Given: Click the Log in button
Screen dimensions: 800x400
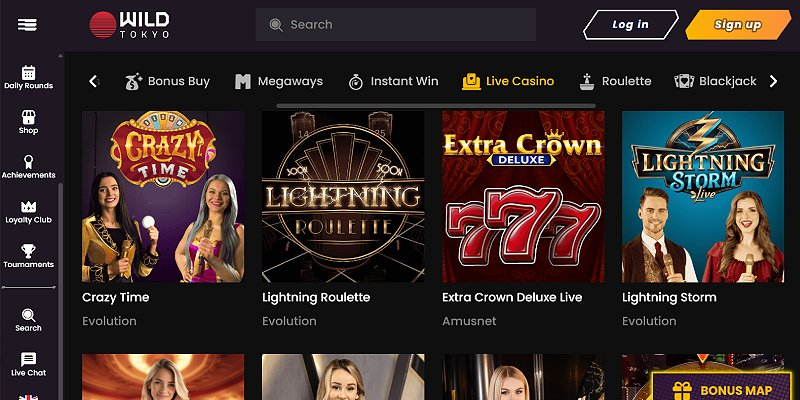Looking at the screenshot, I should [x=631, y=24].
